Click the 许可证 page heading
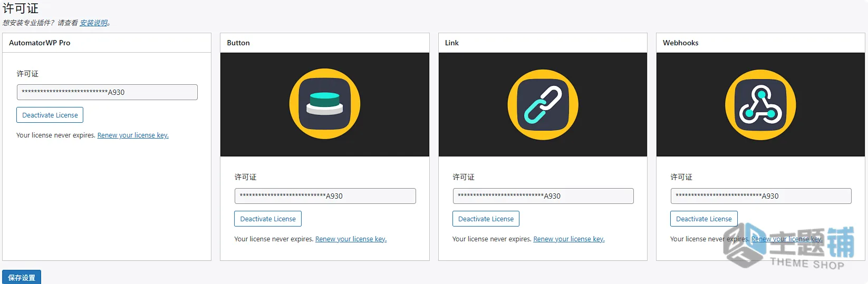868x284 pixels. click(x=21, y=8)
